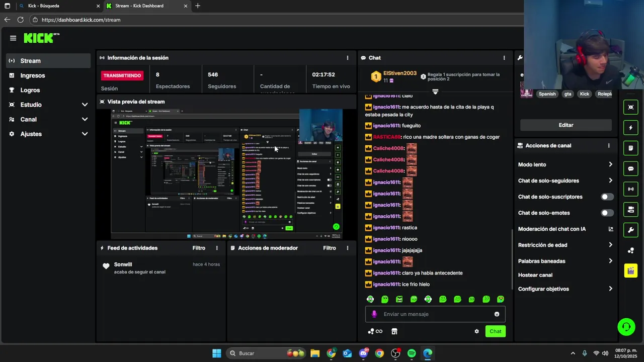Image resolution: width=644 pixels, height=362 pixels.
Task: Click the browser address bar URL
Action: pyautogui.click(x=81, y=20)
